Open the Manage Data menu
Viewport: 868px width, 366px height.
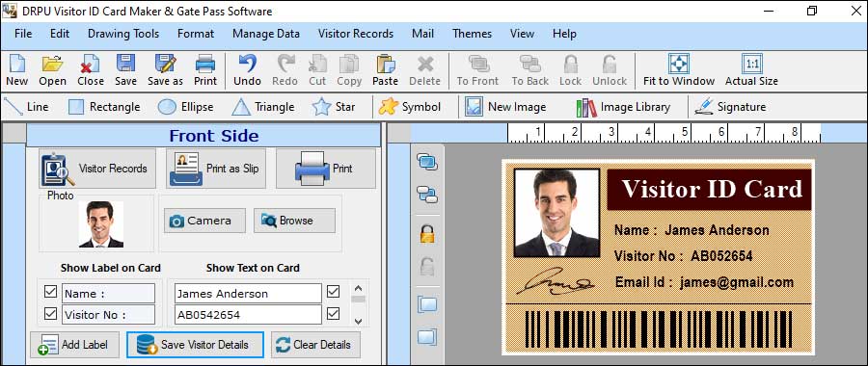tap(266, 34)
